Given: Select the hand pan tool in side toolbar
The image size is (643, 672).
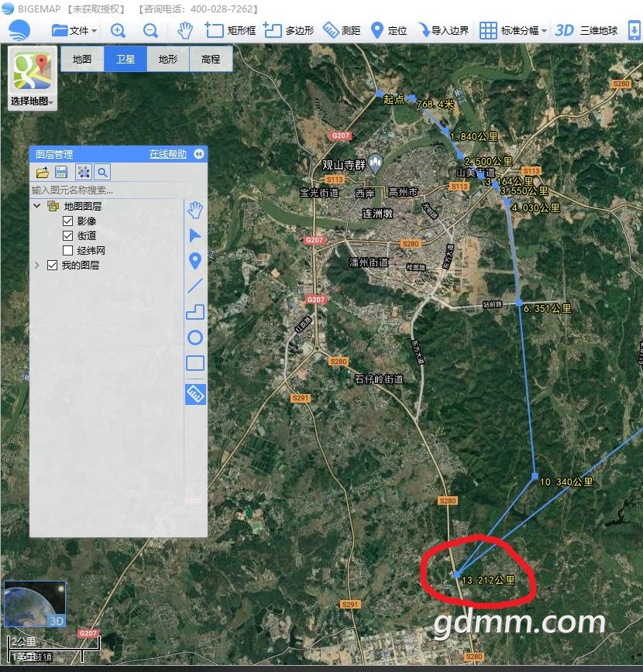Looking at the screenshot, I should coord(195,210).
